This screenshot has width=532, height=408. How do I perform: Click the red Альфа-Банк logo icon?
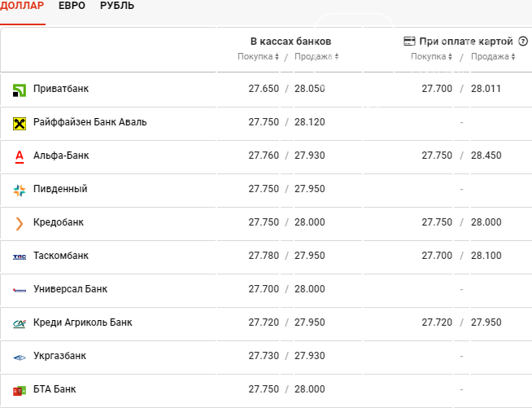tap(20, 157)
